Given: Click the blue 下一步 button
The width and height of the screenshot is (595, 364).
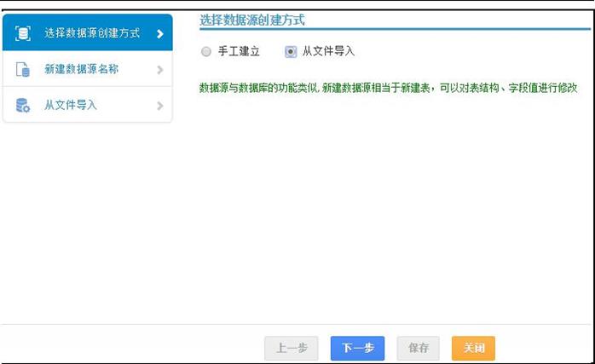Looking at the screenshot, I should point(357,348).
